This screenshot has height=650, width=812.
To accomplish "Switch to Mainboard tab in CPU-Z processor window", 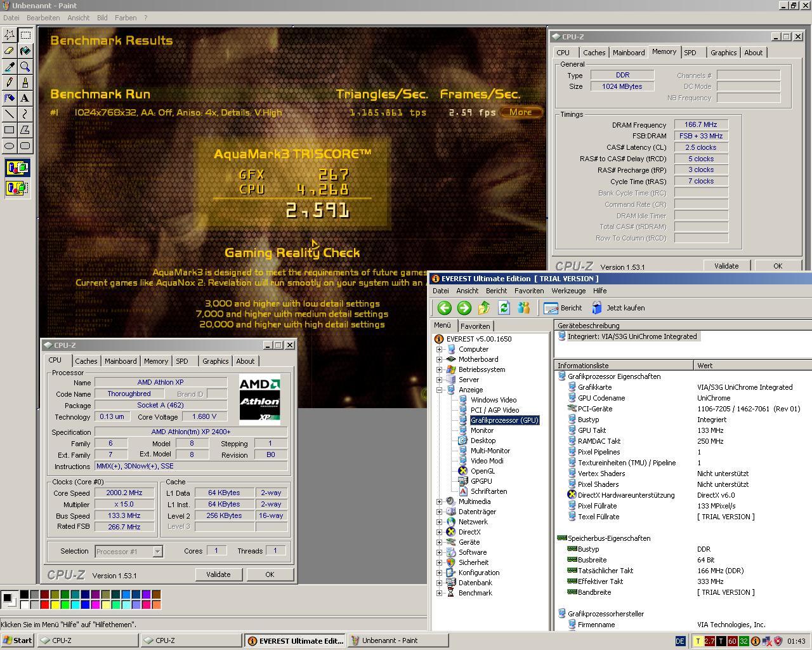I will (x=121, y=361).
